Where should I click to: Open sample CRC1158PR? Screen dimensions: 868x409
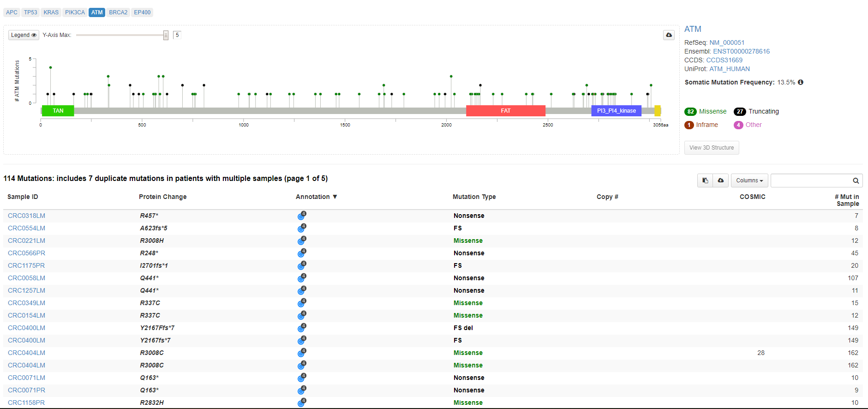pos(26,403)
